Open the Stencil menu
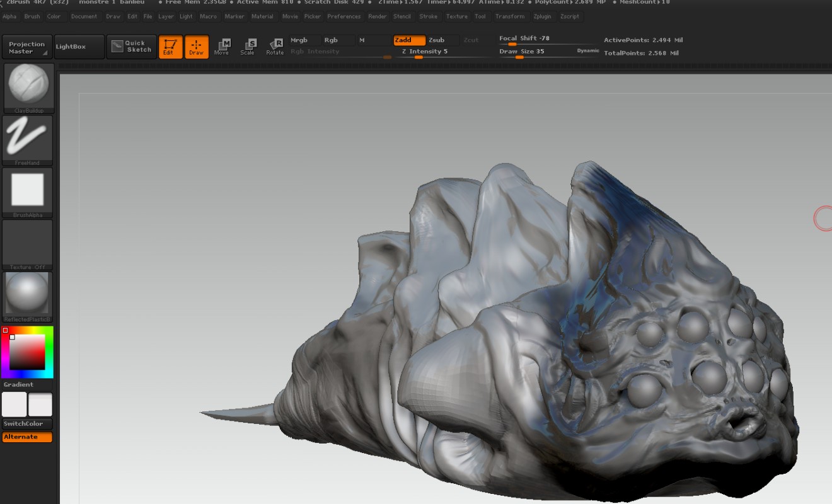Viewport: 832px width, 504px height. (x=402, y=16)
